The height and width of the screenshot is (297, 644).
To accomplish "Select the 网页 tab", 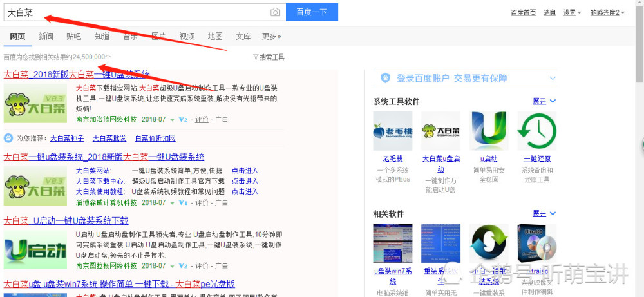I will pyautogui.click(x=17, y=36).
